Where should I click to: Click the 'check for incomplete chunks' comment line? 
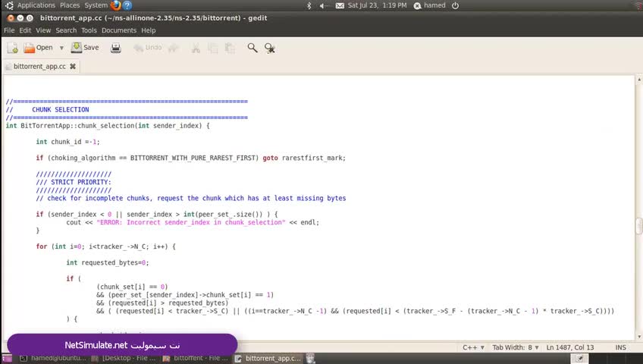(x=190, y=199)
